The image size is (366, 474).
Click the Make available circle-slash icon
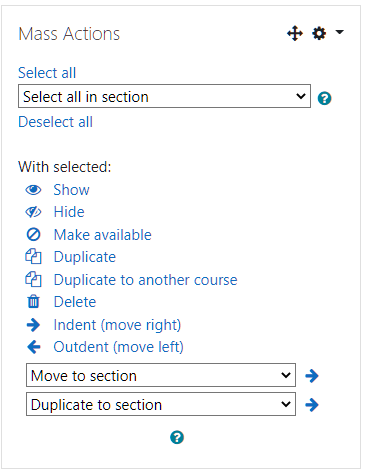pos(33,235)
